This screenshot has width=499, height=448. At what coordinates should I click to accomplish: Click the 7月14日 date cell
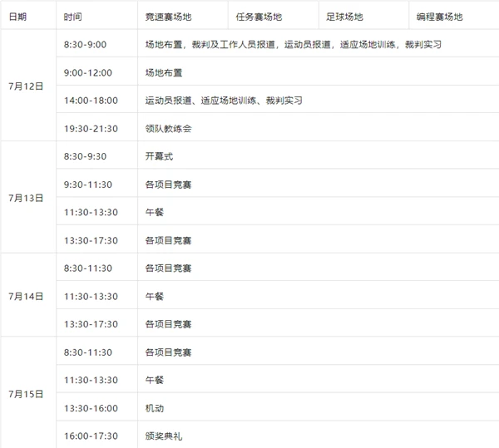point(28,295)
